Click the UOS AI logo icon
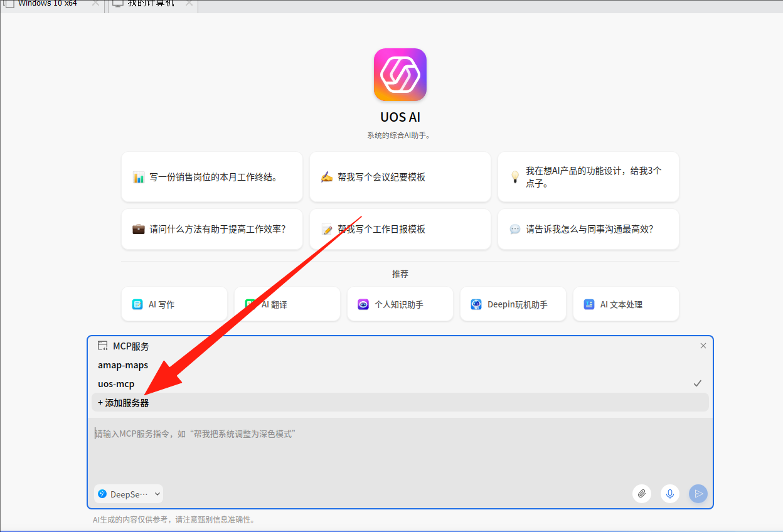Viewport: 783px width, 532px height. click(400, 75)
